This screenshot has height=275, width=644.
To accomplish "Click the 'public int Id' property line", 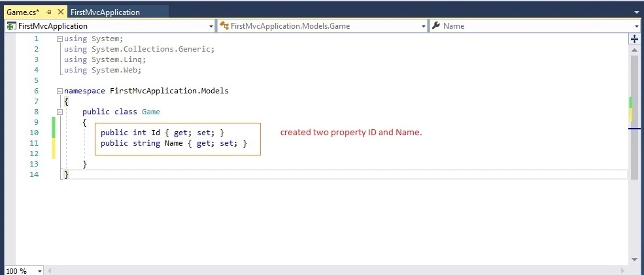I will (x=162, y=133).
